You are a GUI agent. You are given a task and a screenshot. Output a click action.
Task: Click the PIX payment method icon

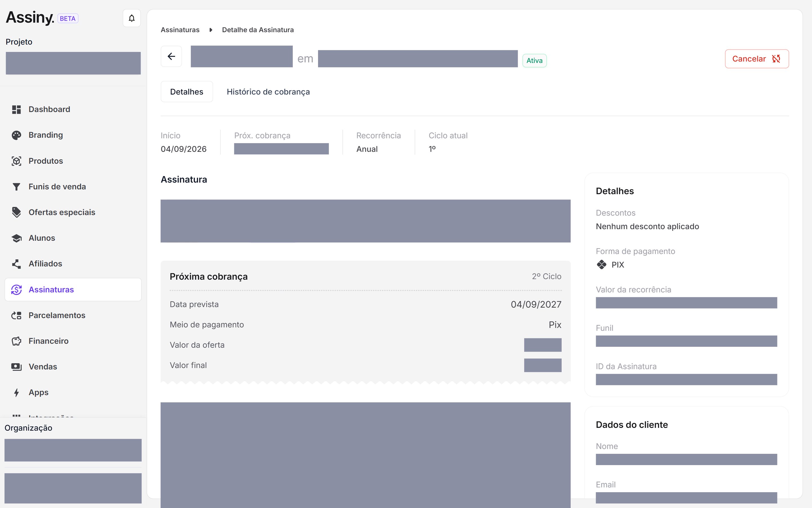click(602, 265)
